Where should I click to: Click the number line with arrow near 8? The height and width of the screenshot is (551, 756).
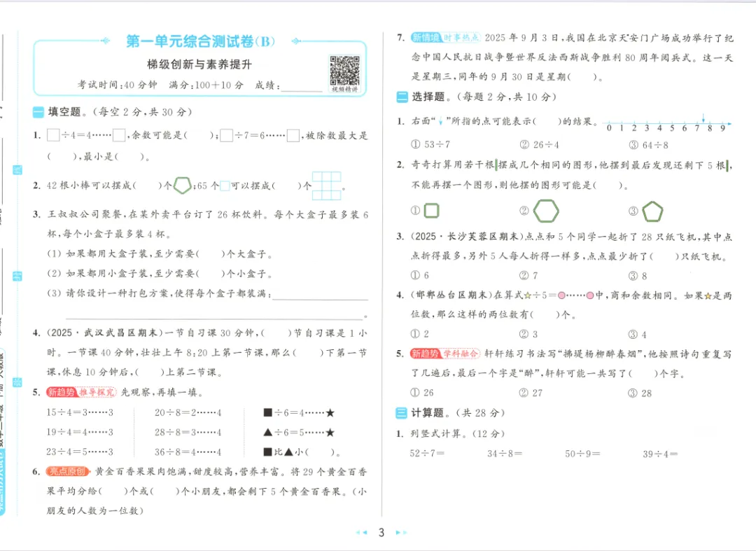(666, 124)
